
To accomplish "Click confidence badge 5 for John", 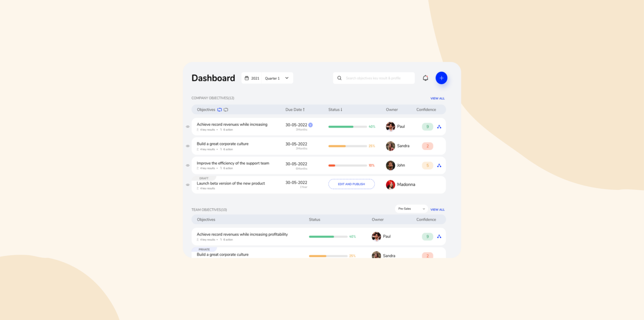I will click(427, 165).
